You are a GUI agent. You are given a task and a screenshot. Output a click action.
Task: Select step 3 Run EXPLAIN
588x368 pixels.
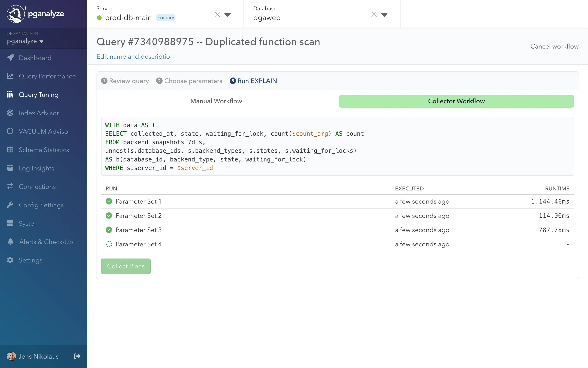pyautogui.click(x=253, y=81)
